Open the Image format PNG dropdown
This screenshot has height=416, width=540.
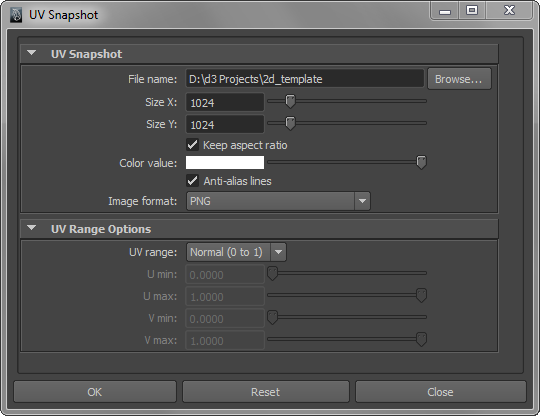[278, 201]
